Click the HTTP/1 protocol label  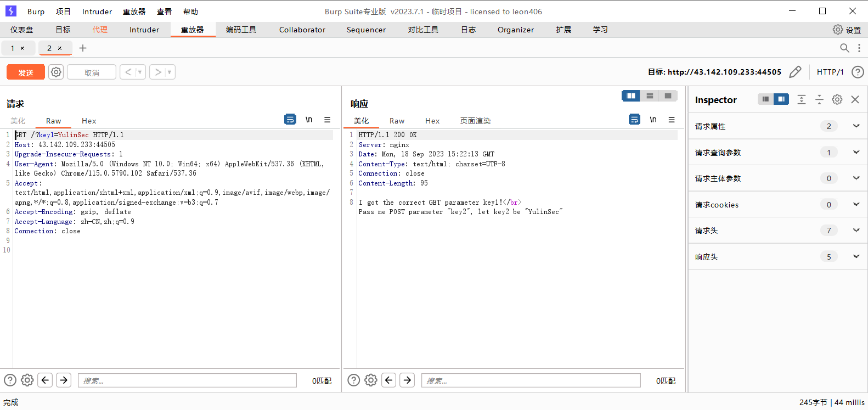tap(830, 72)
